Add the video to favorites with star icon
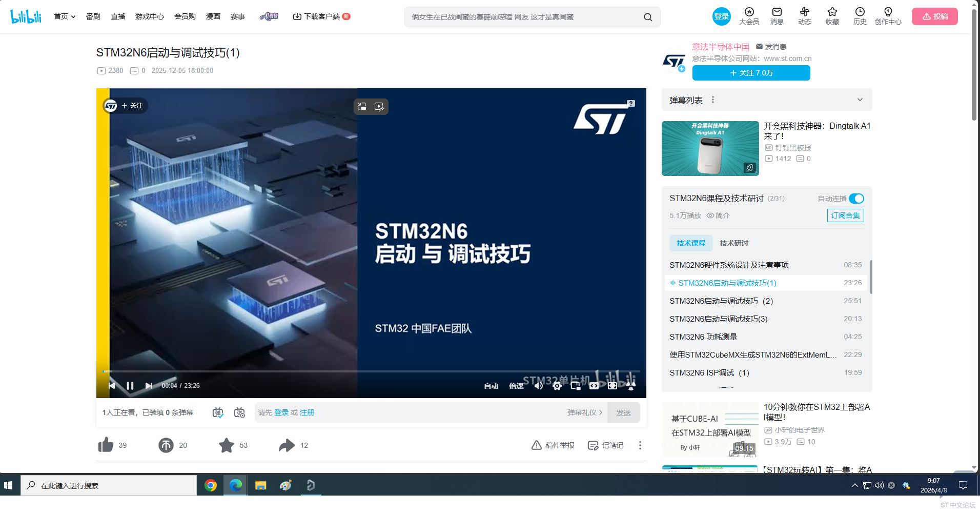The width and height of the screenshot is (980, 513). point(226,445)
